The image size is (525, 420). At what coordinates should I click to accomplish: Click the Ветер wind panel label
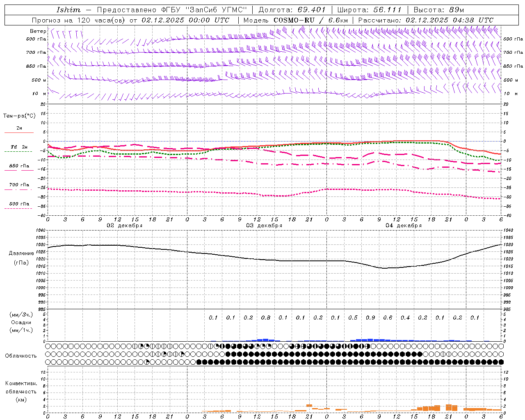(38, 31)
